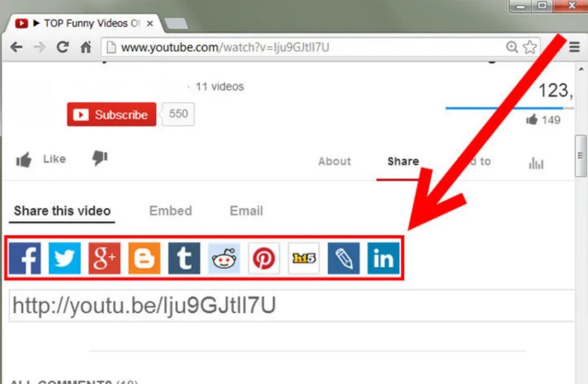The width and height of the screenshot is (588, 384).
Task: Switch to Embed tab
Action: 171,211
